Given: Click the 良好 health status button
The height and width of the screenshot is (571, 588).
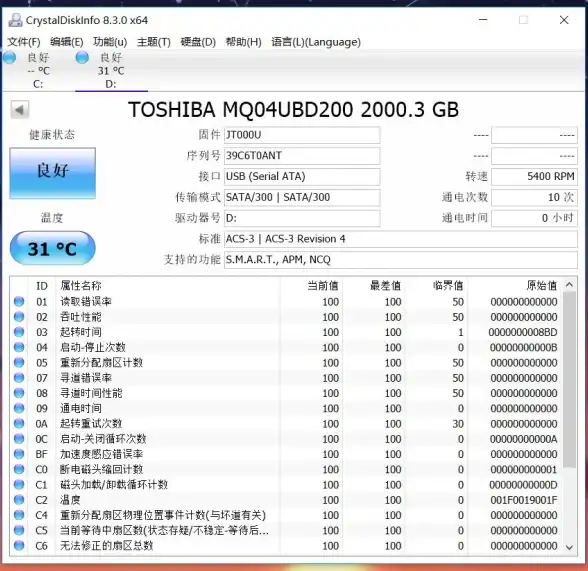Looking at the screenshot, I should pos(52,173).
